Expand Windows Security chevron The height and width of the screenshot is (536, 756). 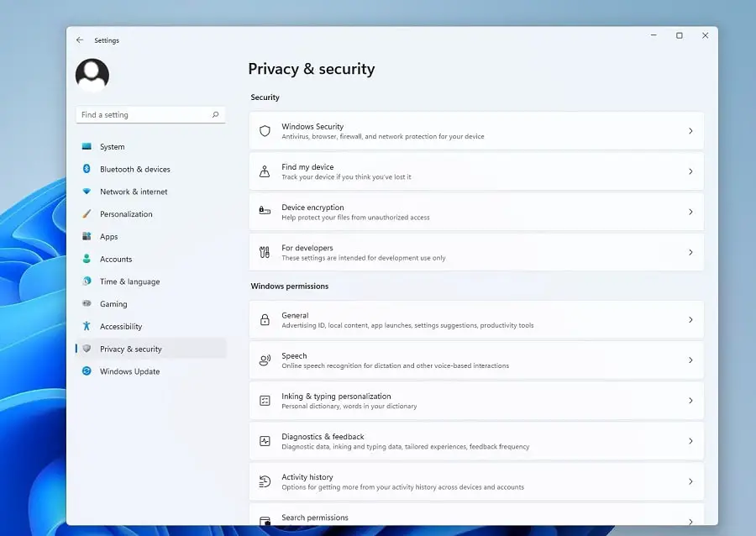[690, 131]
